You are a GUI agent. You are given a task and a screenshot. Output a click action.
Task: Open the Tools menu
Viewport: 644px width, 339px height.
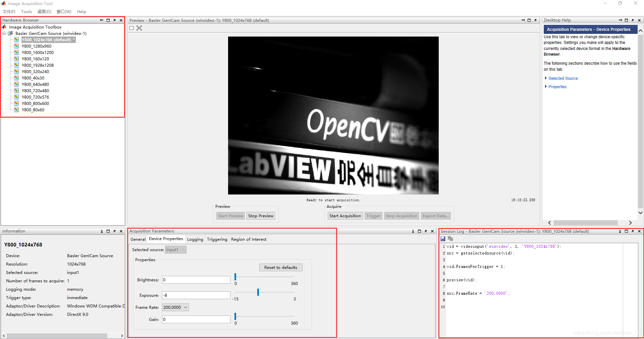click(x=26, y=12)
